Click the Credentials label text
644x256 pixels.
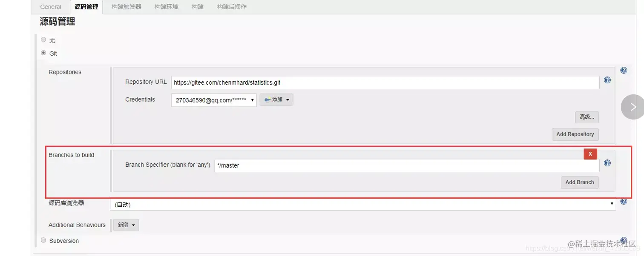click(140, 100)
